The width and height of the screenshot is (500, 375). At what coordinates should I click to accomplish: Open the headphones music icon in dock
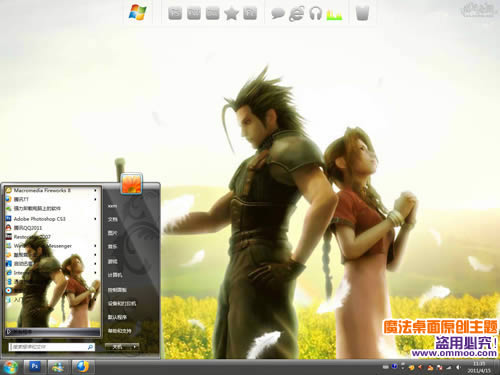[315, 14]
